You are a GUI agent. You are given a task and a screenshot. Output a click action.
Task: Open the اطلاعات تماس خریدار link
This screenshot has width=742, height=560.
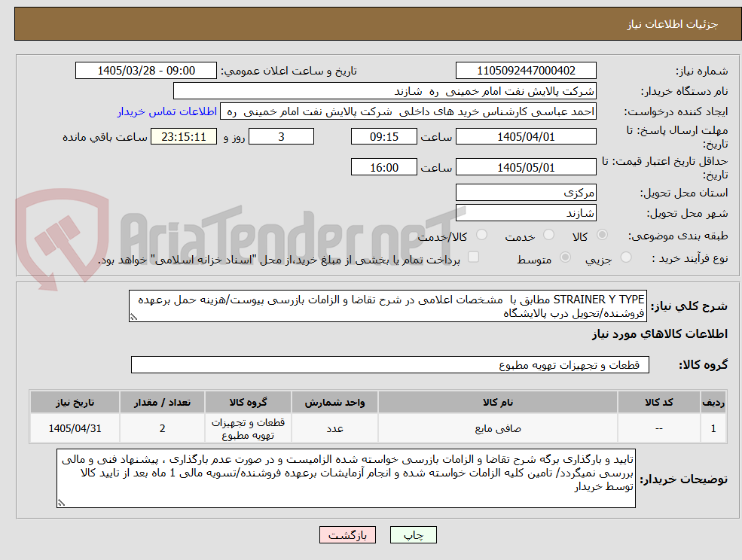pos(167,111)
